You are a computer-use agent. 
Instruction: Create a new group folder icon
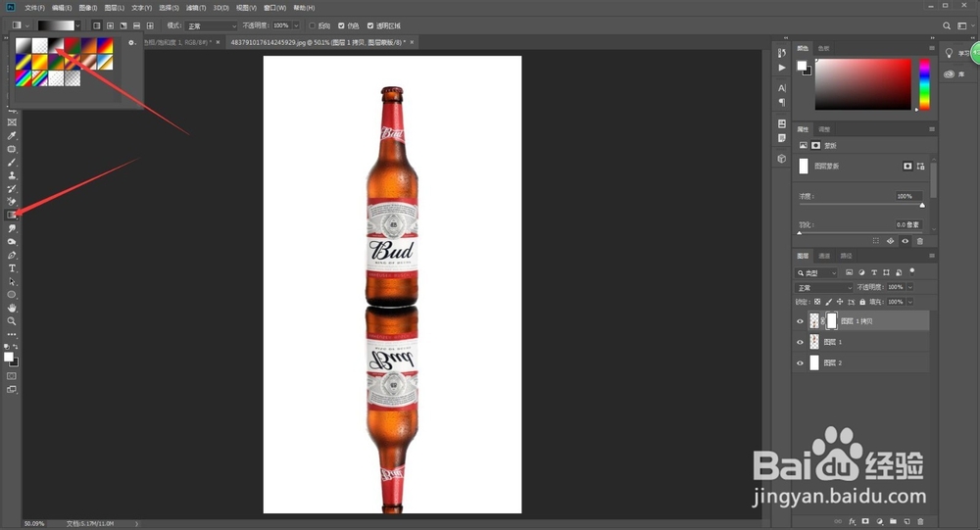pyautogui.click(x=893, y=521)
